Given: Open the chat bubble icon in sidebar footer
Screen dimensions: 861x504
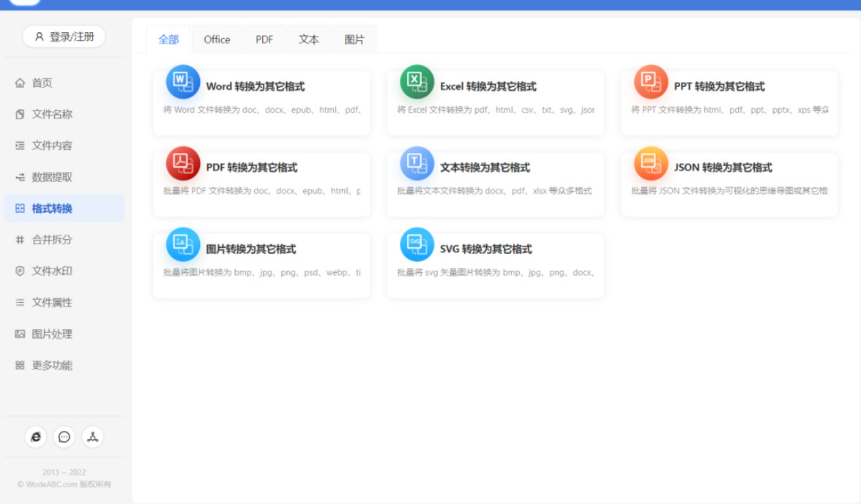Looking at the screenshot, I should click(64, 437).
